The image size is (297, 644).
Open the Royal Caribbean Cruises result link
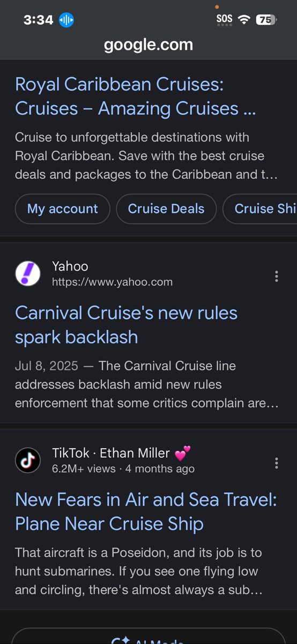pyautogui.click(x=136, y=97)
